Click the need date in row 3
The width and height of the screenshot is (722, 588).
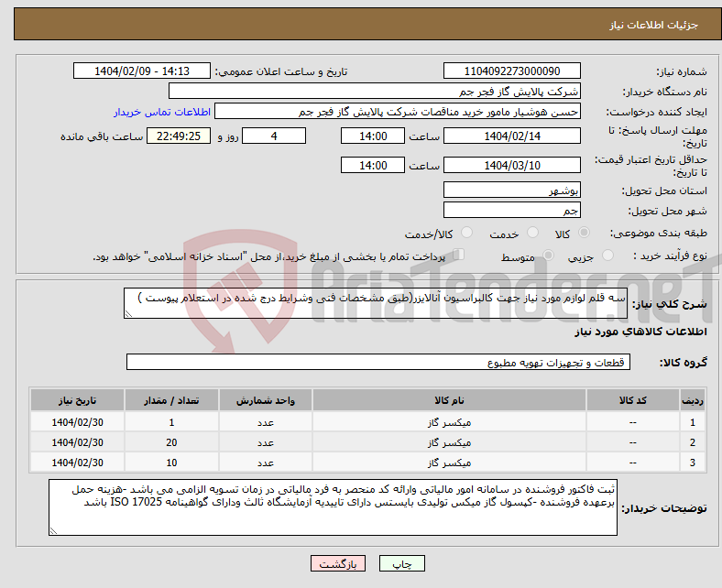coord(77,463)
